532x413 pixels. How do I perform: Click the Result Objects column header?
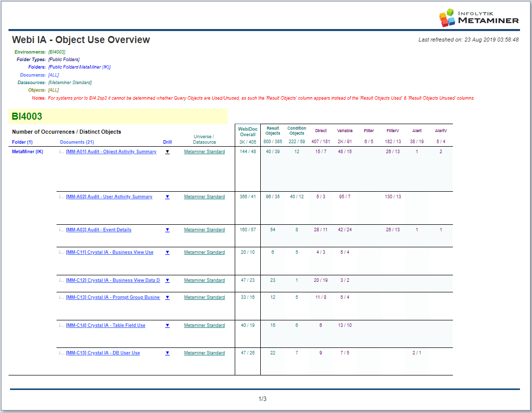pyautogui.click(x=273, y=131)
